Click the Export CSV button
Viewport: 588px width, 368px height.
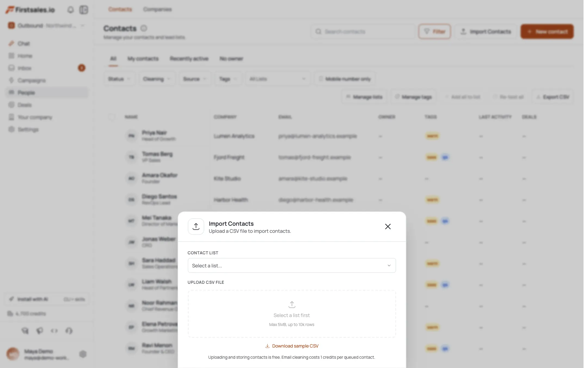point(553,97)
